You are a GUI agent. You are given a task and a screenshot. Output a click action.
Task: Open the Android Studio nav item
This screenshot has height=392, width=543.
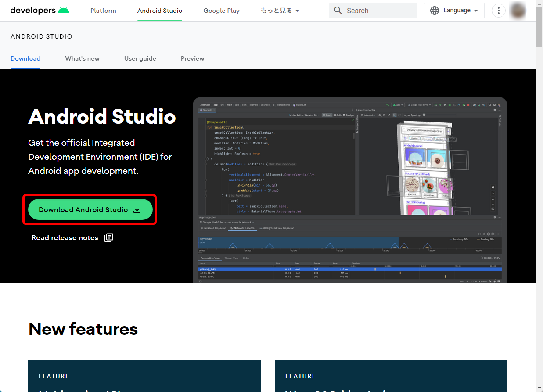point(160,11)
